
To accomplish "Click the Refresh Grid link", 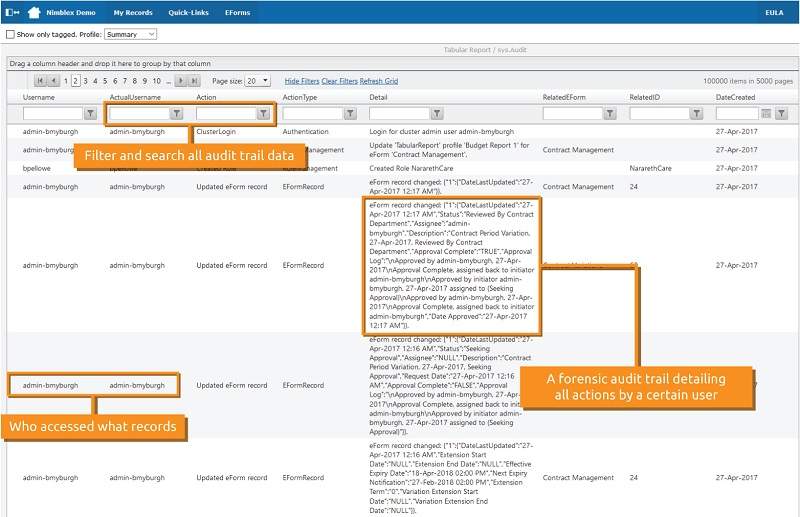I will coord(379,81).
